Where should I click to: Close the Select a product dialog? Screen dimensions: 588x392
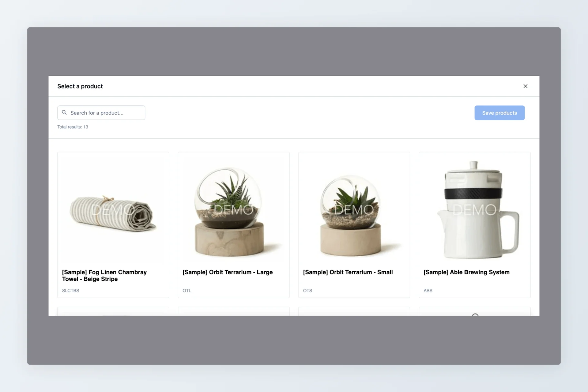(525, 86)
